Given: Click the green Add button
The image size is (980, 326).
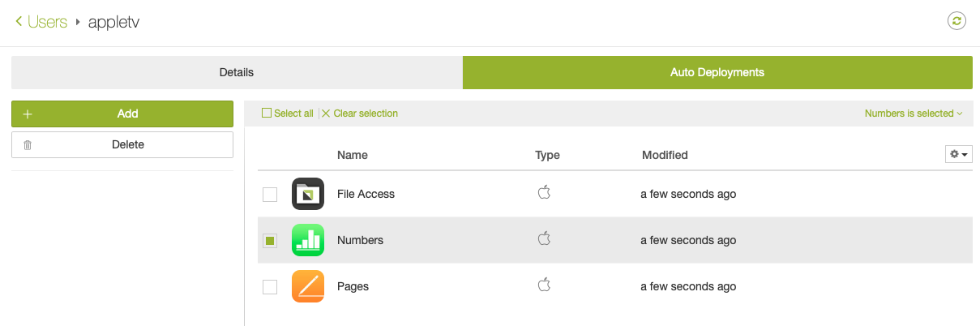Looking at the screenshot, I should click(122, 114).
